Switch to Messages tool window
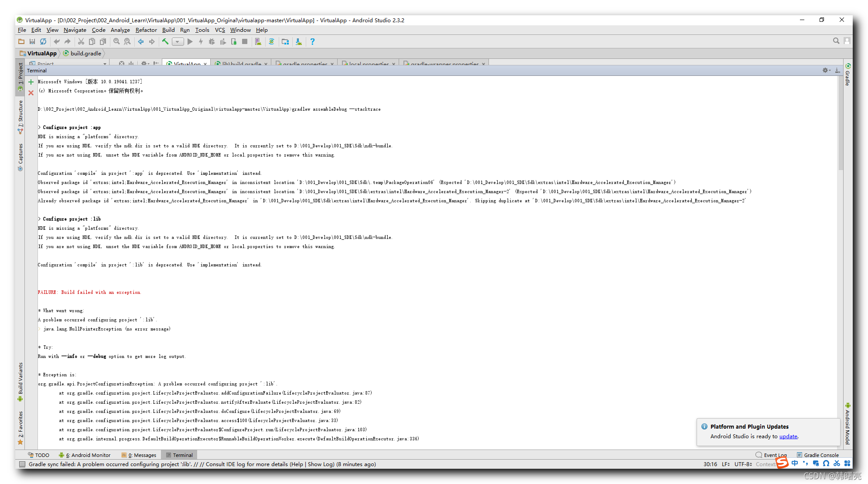 139,455
